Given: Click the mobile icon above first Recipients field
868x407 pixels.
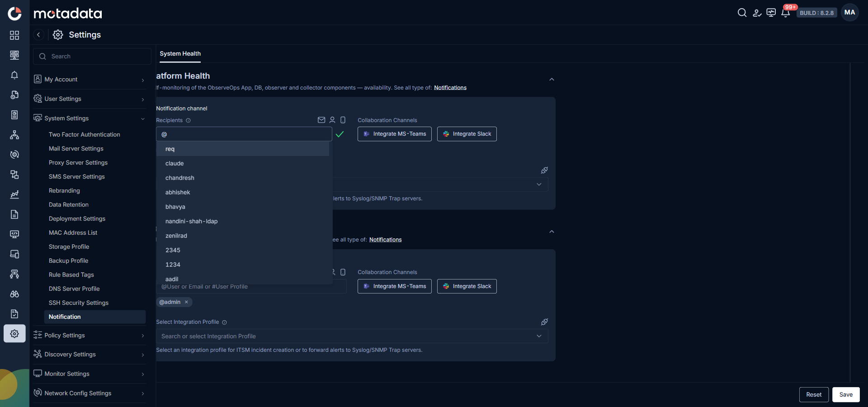Looking at the screenshot, I should click(343, 120).
